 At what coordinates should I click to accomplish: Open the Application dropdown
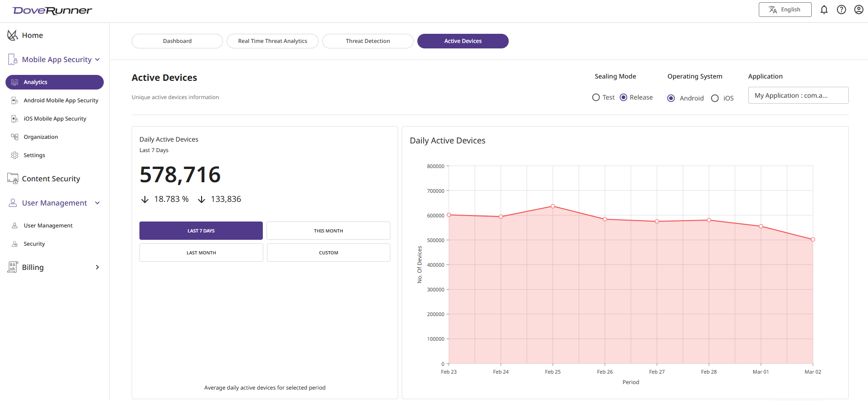(x=798, y=95)
